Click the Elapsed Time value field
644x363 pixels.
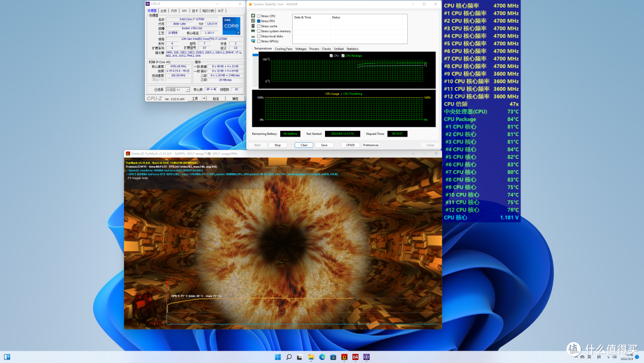pyautogui.click(x=397, y=134)
